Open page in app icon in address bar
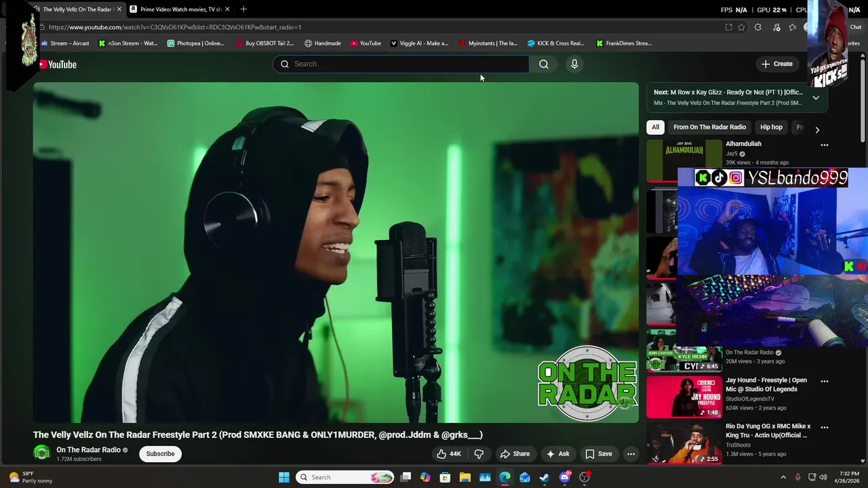The image size is (868, 488). click(728, 27)
